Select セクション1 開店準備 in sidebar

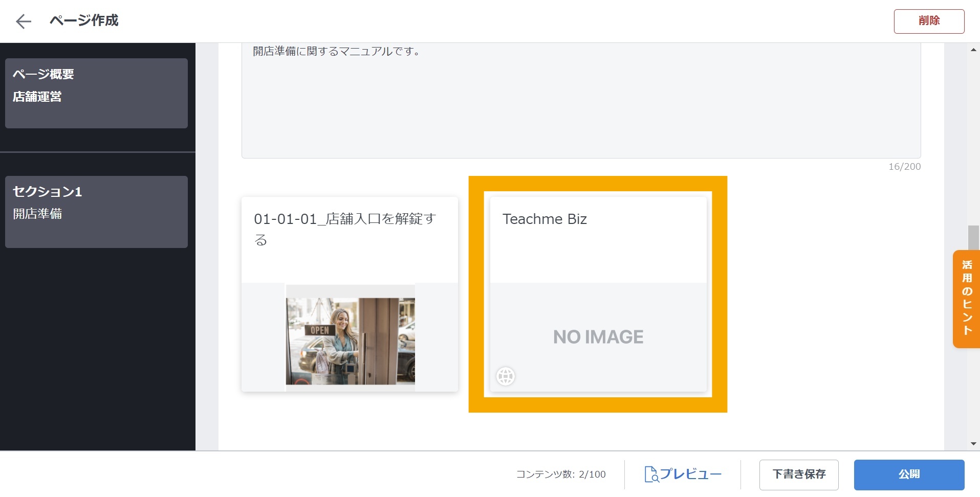click(96, 212)
